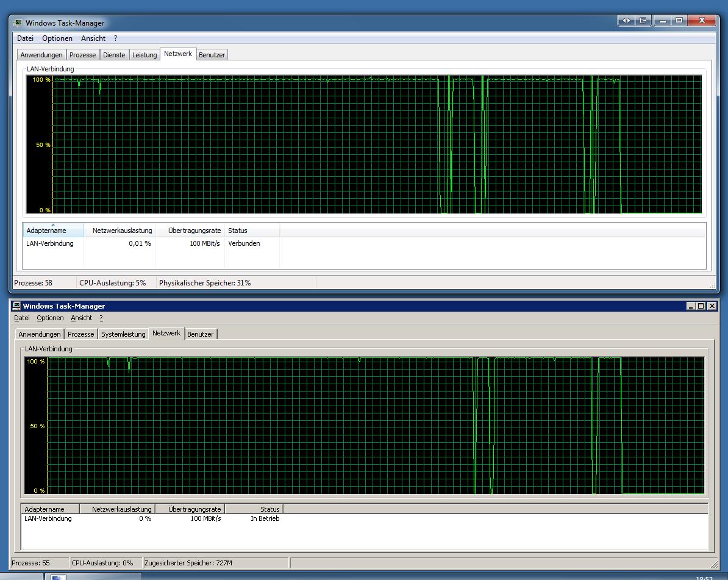Screen dimensions: 728x580
Task: Switch to Prozesse tab in lower window
Action: click(x=80, y=334)
